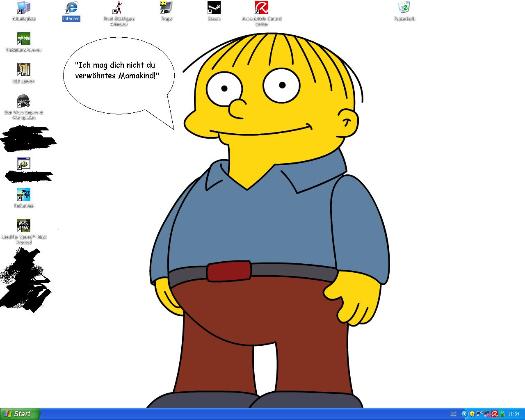
Task: Click the disconnected network tray icon with red X
Action: tap(487, 414)
